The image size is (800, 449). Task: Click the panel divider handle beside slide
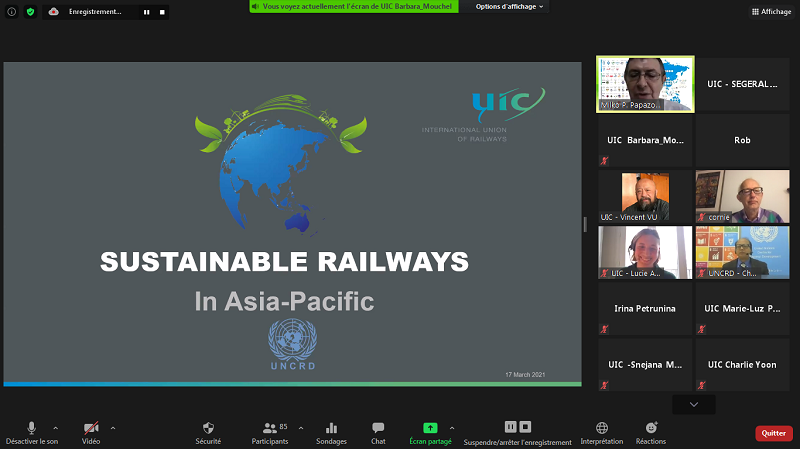585,224
